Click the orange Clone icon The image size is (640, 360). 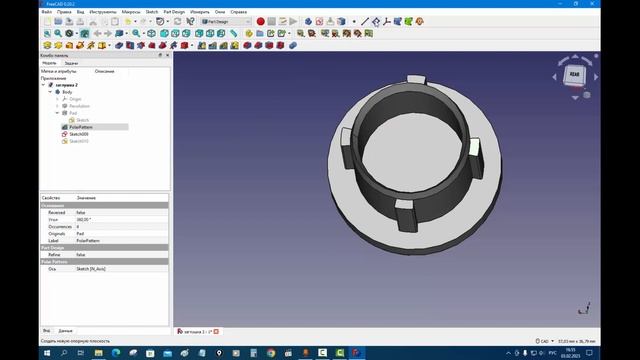(x=420, y=22)
